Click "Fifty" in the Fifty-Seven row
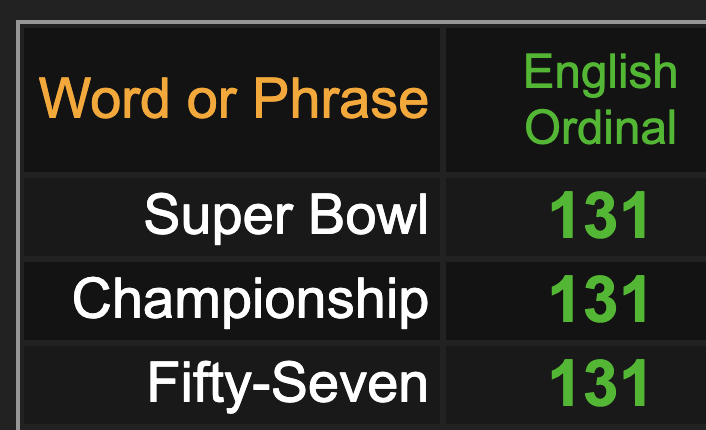 pos(200,387)
